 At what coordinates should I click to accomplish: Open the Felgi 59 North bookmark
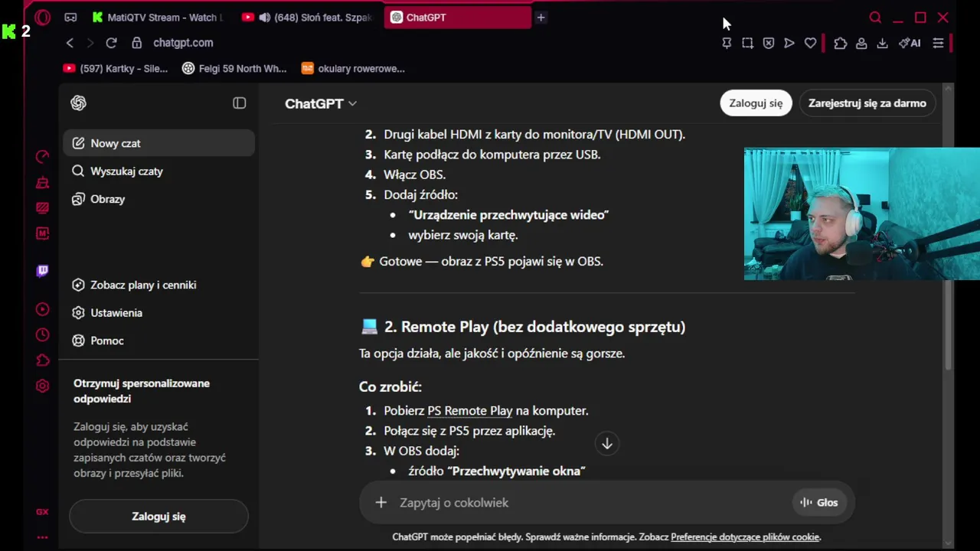[234, 69]
